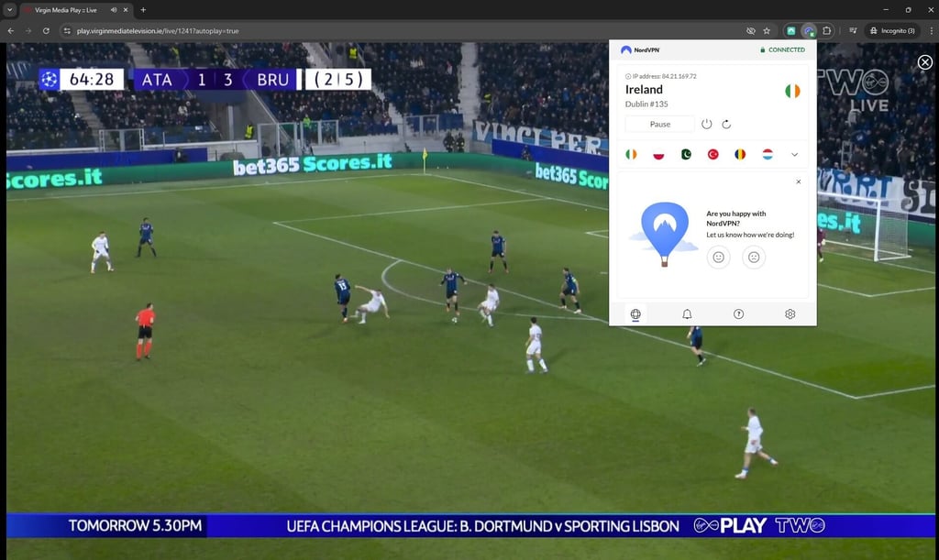Click the CONNECTED status indicator
The image size is (939, 560).
(783, 50)
